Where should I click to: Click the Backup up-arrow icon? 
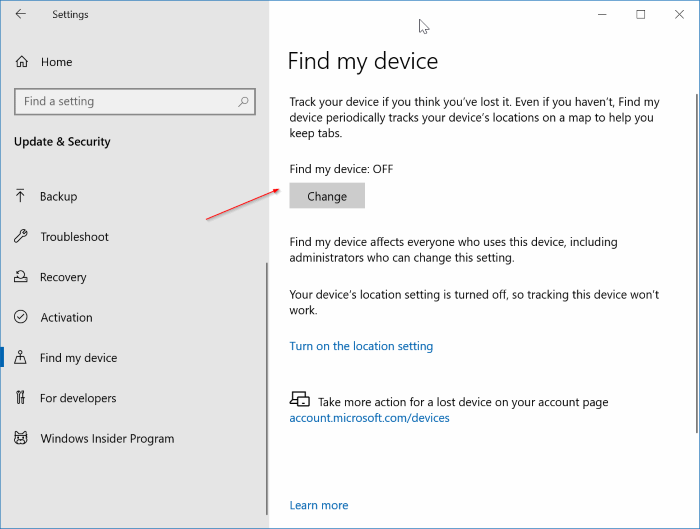20,196
